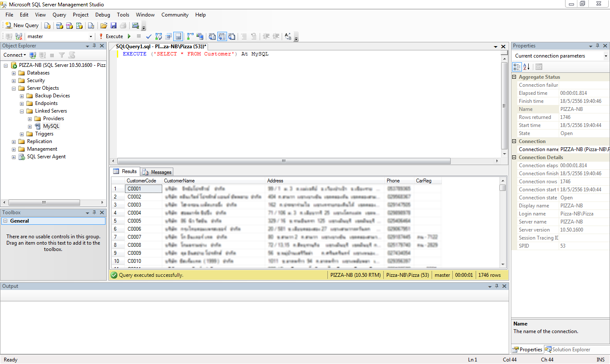Open Database Engine Query icon
The image size is (610, 364).
pyautogui.click(x=47, y=25)
